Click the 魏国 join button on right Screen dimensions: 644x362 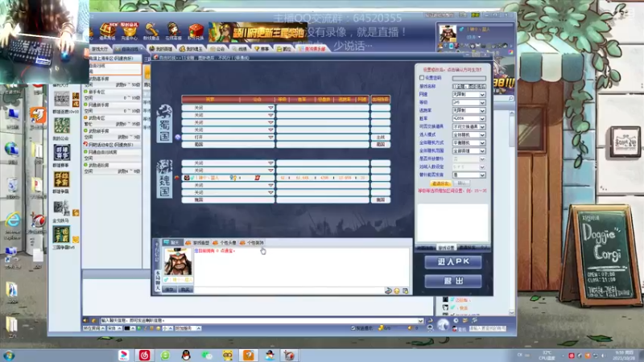(x=380, y=200)
